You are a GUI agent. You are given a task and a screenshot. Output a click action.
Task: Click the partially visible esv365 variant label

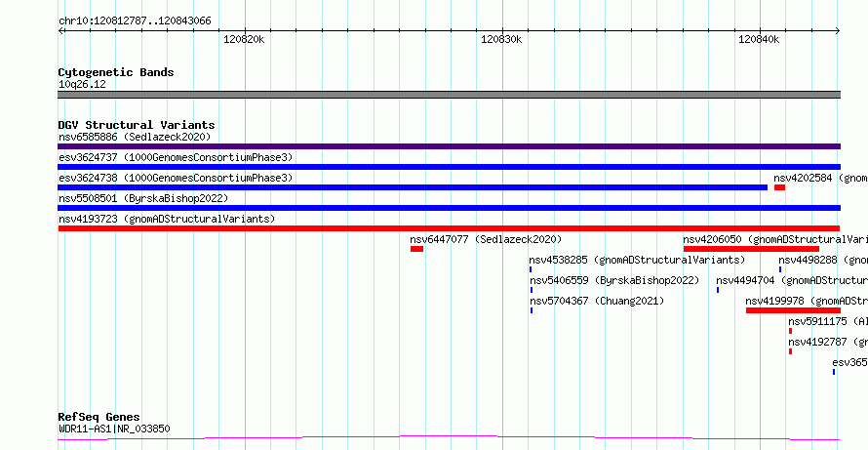tap(849, 362)
